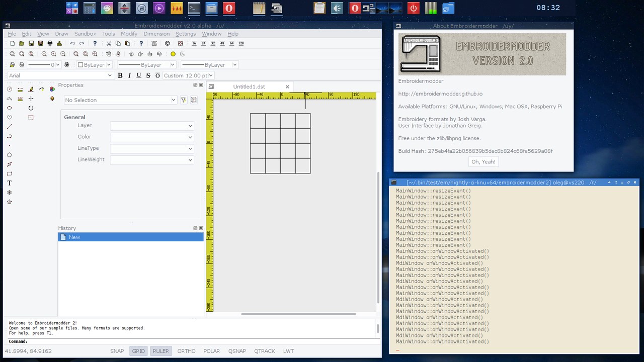Toggle GRID in the status bar
The image size is (644, 362).
138,351
